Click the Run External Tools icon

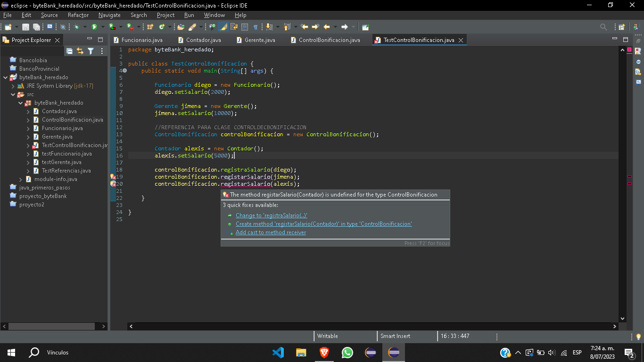(x=130, y=27)
